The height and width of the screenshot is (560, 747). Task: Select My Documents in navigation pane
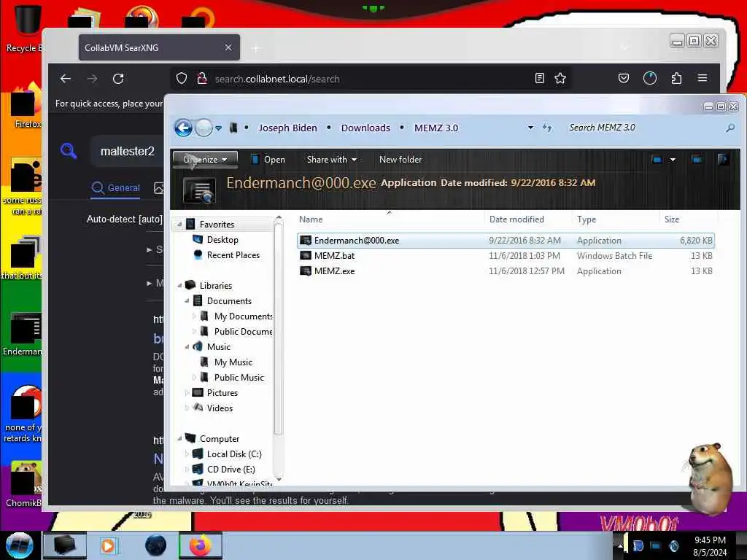click(x=243, y=316)
